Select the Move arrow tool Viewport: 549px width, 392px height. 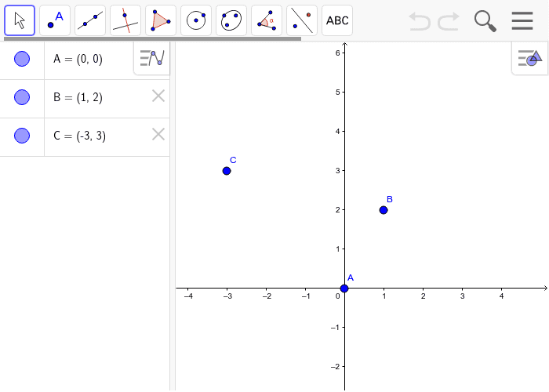(20, 20)
